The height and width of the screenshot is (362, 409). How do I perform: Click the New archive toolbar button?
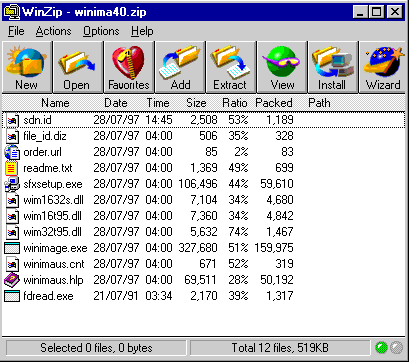27,67
